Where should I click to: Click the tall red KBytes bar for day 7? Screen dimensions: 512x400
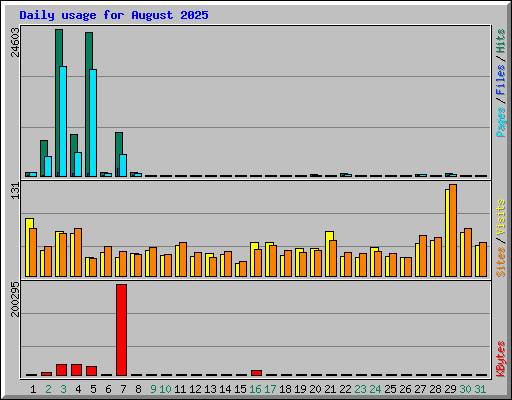[121, 330]
